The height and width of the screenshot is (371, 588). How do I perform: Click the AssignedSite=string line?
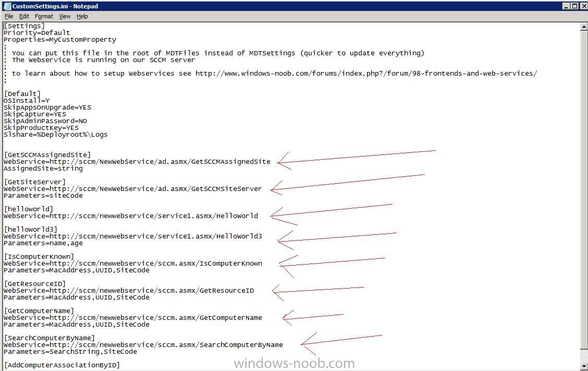[x=43, y=168]
